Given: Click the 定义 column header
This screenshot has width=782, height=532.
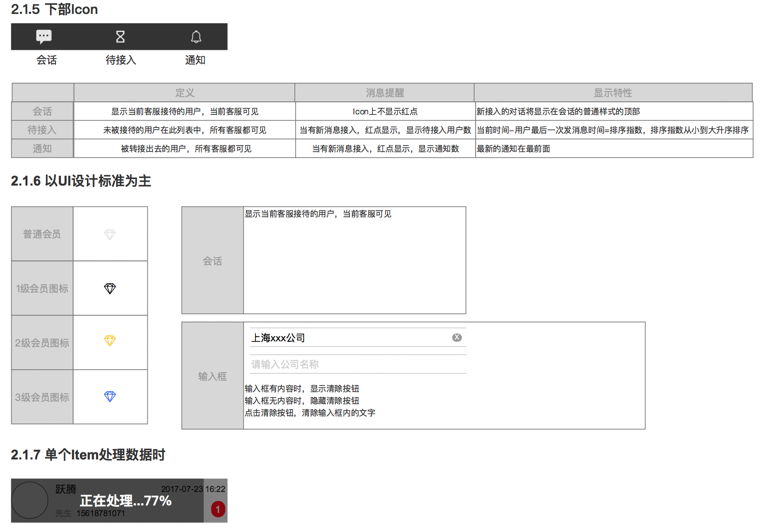Looking at the screenshot, I should [x=185, y=93].
